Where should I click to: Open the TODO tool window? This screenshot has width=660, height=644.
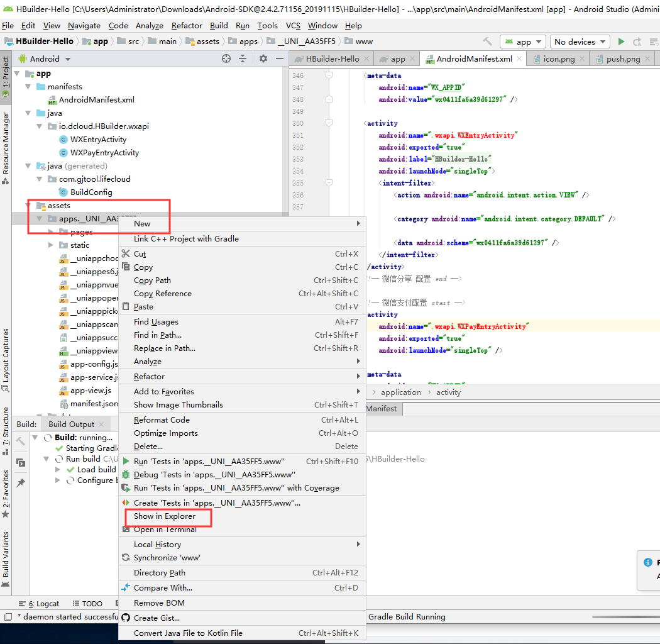point(87,604)
